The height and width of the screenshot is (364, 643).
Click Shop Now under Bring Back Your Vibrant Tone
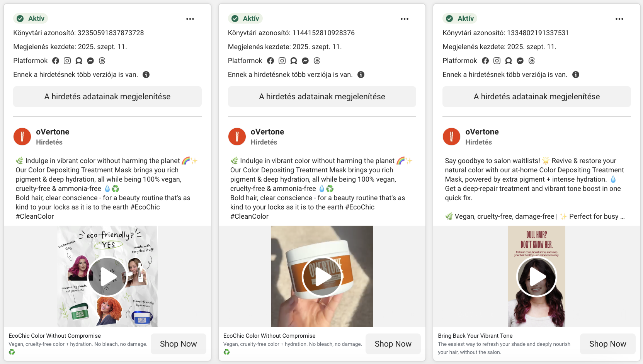[607, 344]
